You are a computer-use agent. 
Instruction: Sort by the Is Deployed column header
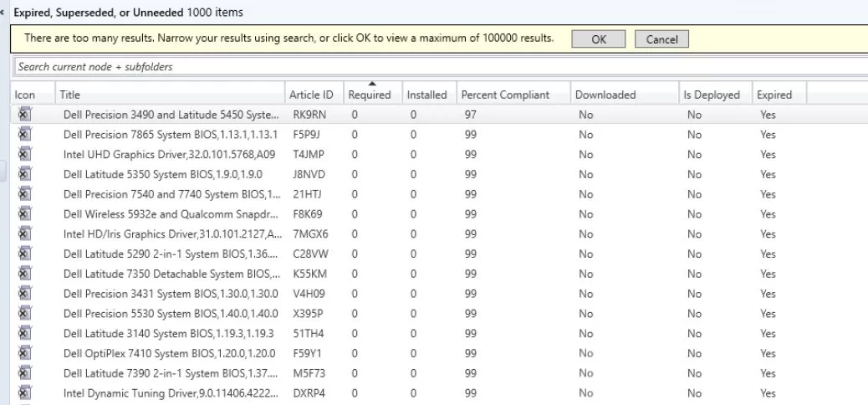pyautogui.click(x=715, y=95)
